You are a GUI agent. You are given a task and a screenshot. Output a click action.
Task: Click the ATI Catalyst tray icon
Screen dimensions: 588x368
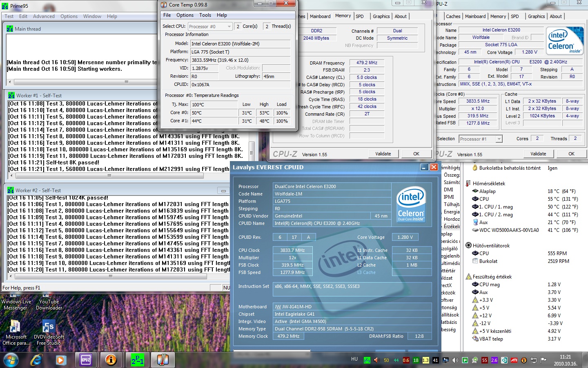(514, 360)
